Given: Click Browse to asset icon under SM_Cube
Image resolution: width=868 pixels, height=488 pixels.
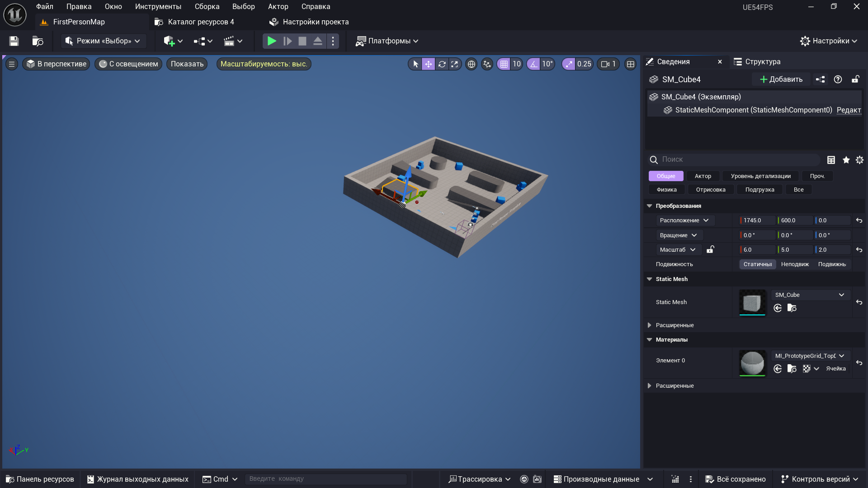Looking at the screenshot, I should pyautogui.click(x=792, y=308).
